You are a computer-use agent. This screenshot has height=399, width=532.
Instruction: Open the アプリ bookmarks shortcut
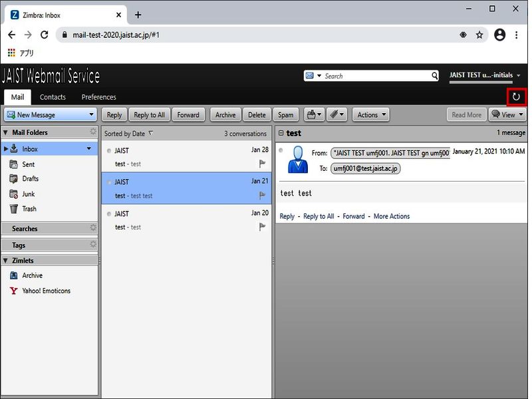click(21, 53)
